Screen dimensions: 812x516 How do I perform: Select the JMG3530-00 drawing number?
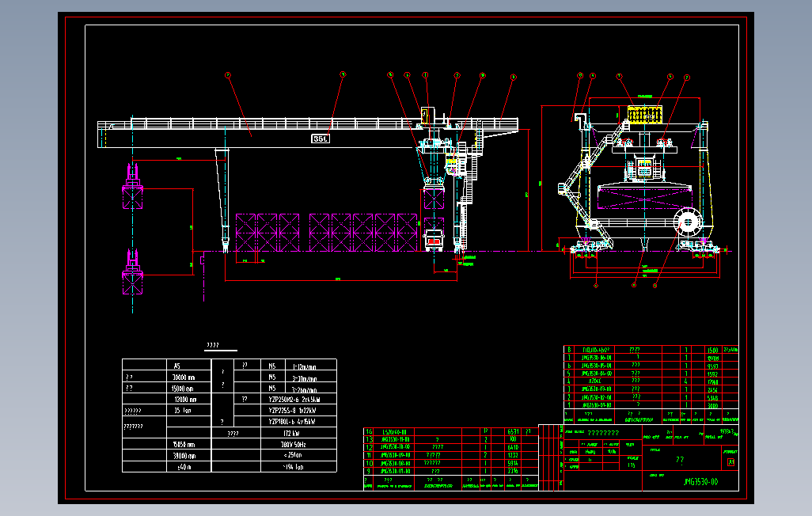tap(700, 482)
